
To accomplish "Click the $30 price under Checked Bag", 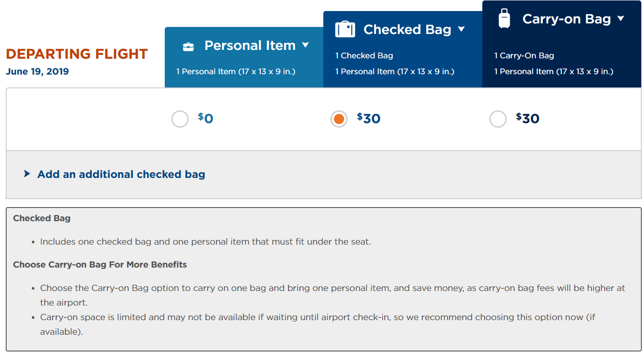I will pyautogui.click(x=369, y=118).
